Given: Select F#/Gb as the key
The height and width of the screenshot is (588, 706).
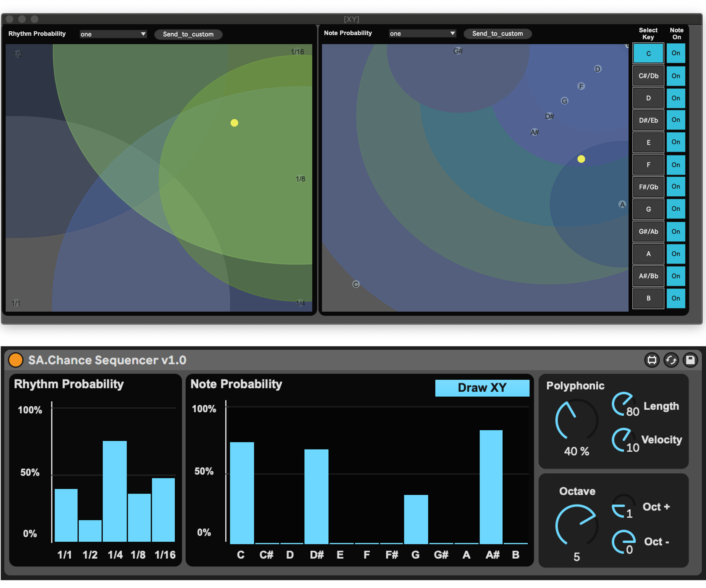Looking at the screenshot, I should tap(648, 187).
